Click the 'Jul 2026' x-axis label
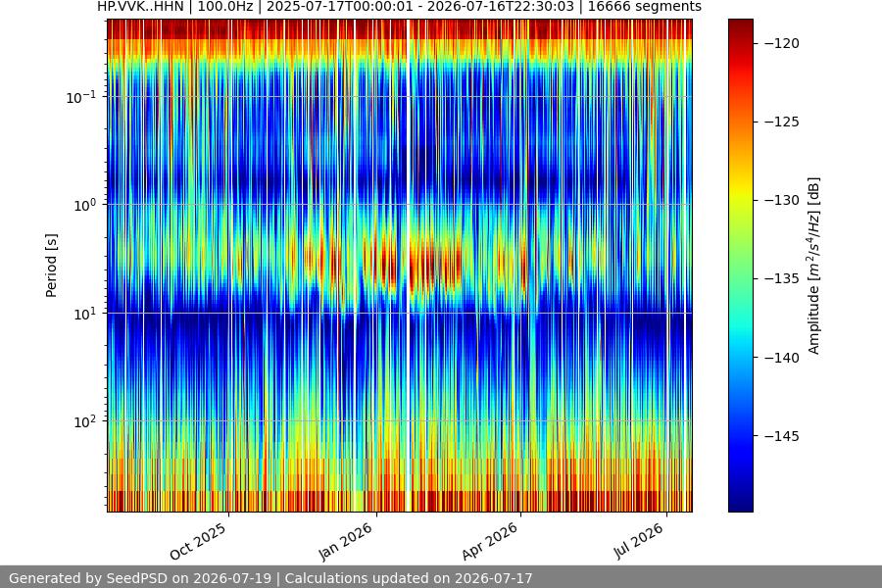This screenshot has height=588, width=882. 638,541
